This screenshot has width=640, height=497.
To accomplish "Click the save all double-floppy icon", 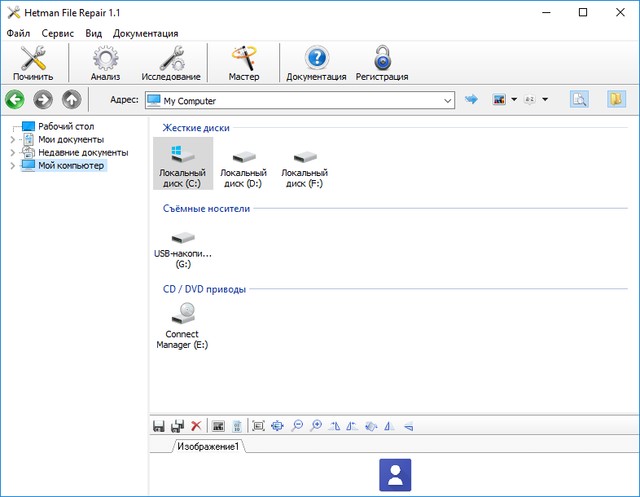I will coord(178,426).
